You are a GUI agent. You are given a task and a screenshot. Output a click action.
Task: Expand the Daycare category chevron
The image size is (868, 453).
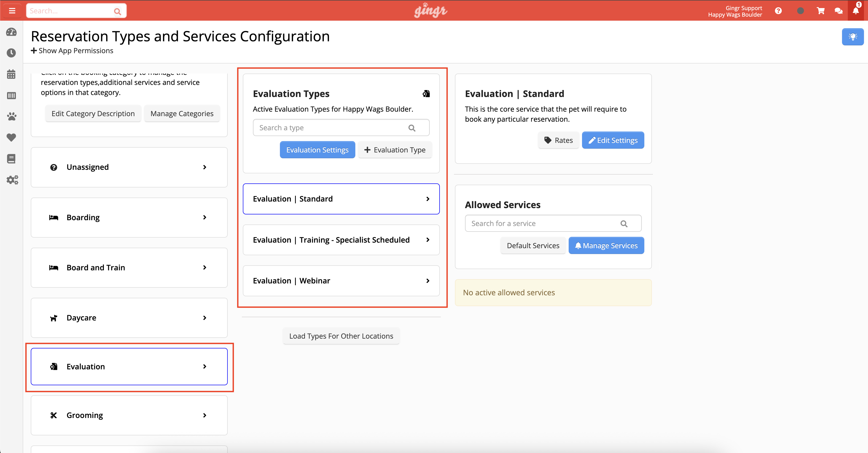coord(205,318)
